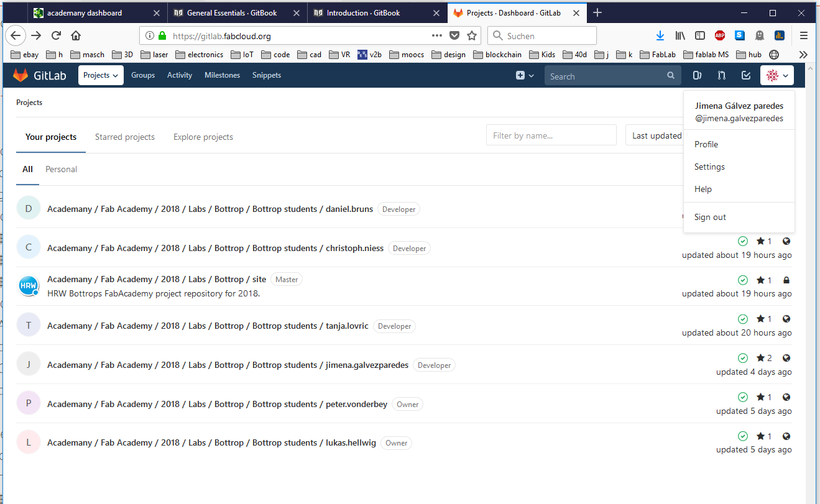
Task: Click the Filter by name field
Action: pyautogui.click(x=551, y=135)
